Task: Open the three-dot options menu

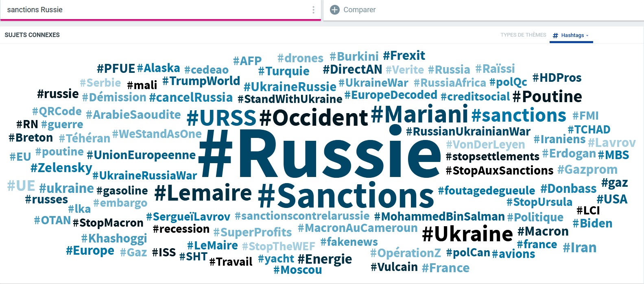Action: tap(313, 10)
